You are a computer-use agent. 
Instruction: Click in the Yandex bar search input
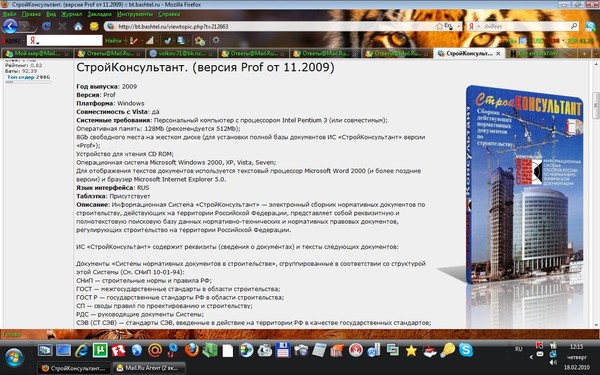tap(64, 40)
